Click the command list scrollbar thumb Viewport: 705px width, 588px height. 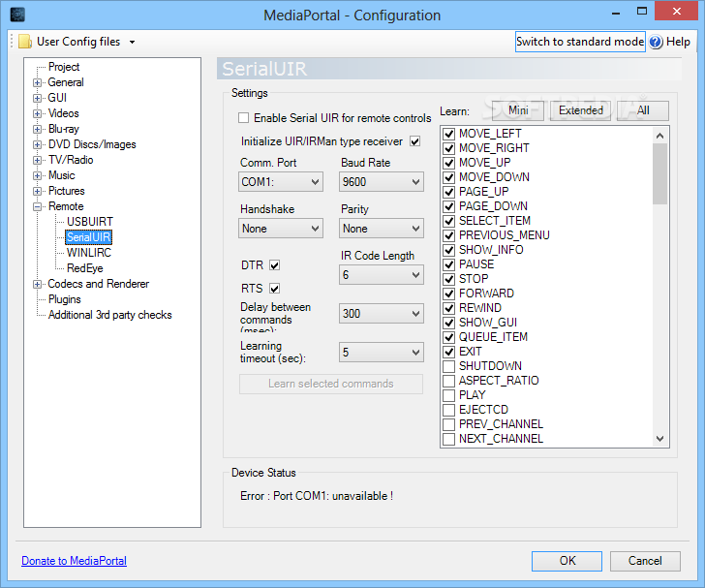pos(660,174)
